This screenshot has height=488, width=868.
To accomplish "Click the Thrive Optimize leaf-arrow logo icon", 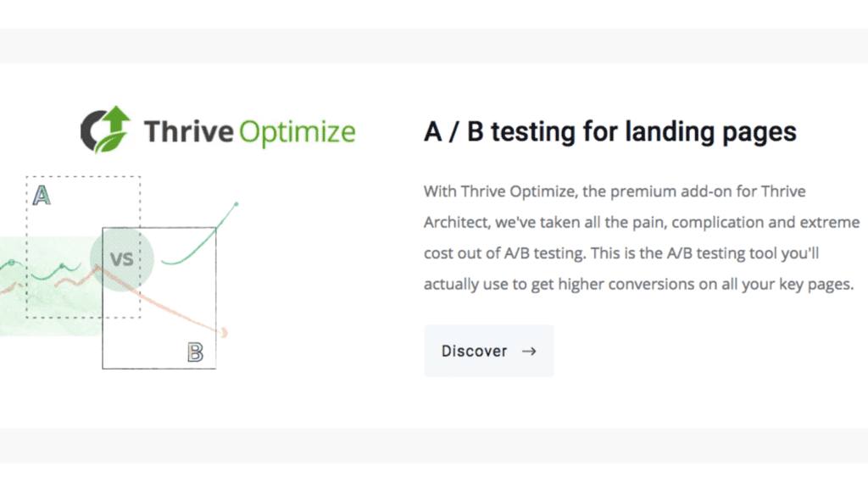I will click(106, 130).
